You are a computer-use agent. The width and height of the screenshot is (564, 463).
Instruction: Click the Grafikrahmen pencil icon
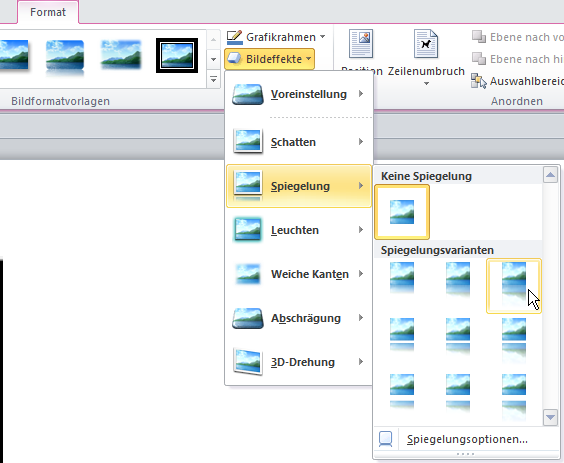(x=235, y=37)
